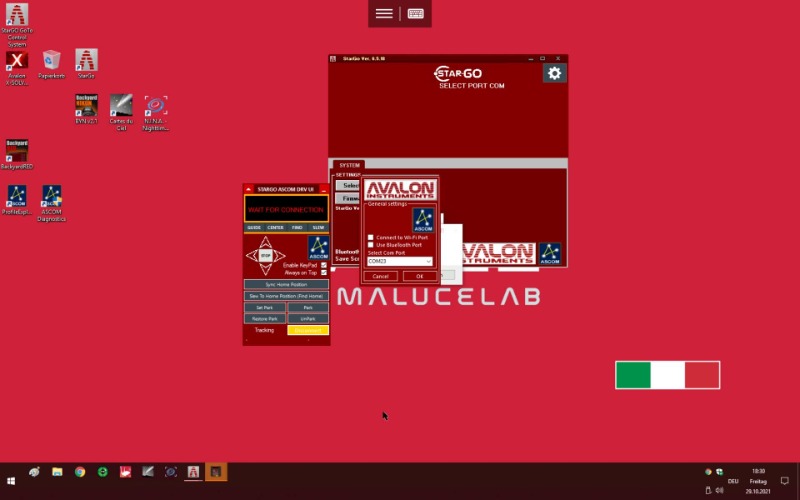The image size is (800, 500).
Task: Open the Papierkorb recycle bin
Action: [52, 64]
